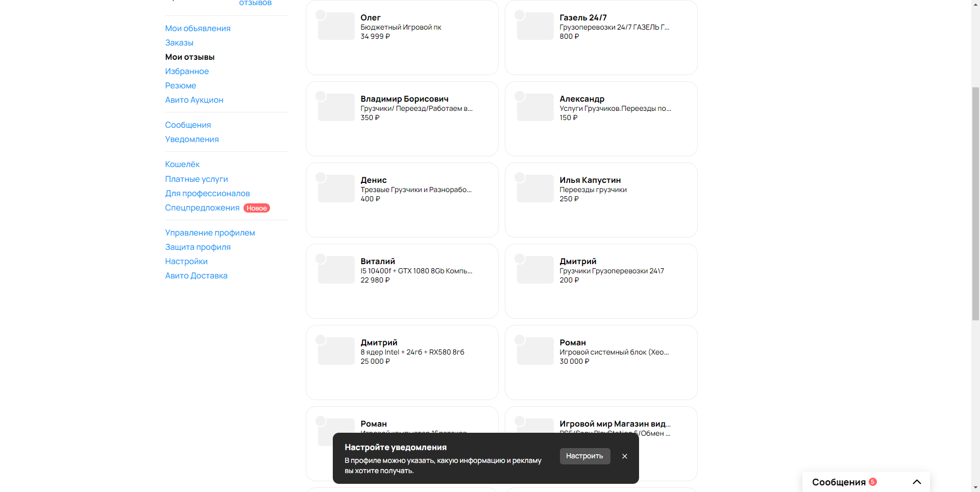Open Авито Аукцион link
This screenshot has height=492, width=980.
click(x=194, y=100)
